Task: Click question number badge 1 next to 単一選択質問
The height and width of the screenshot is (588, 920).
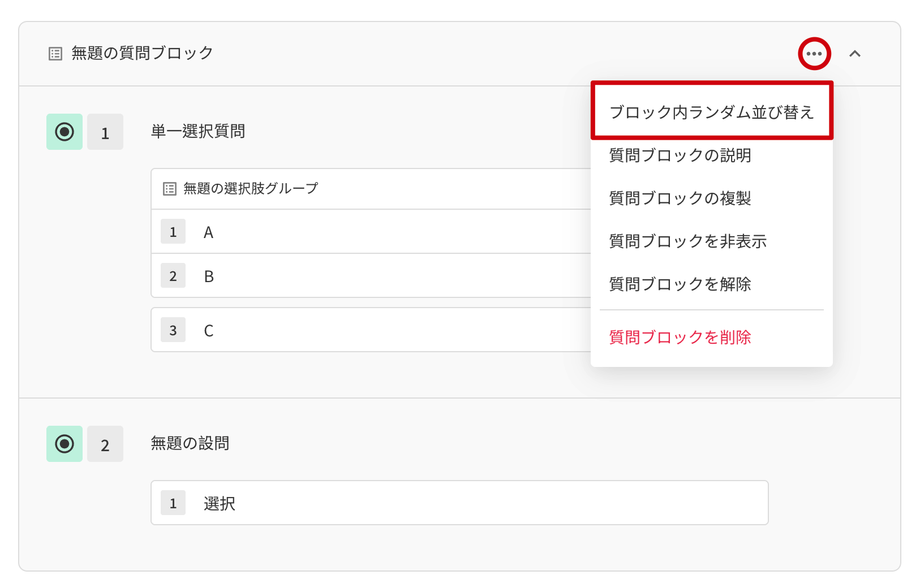Action: 105,132
